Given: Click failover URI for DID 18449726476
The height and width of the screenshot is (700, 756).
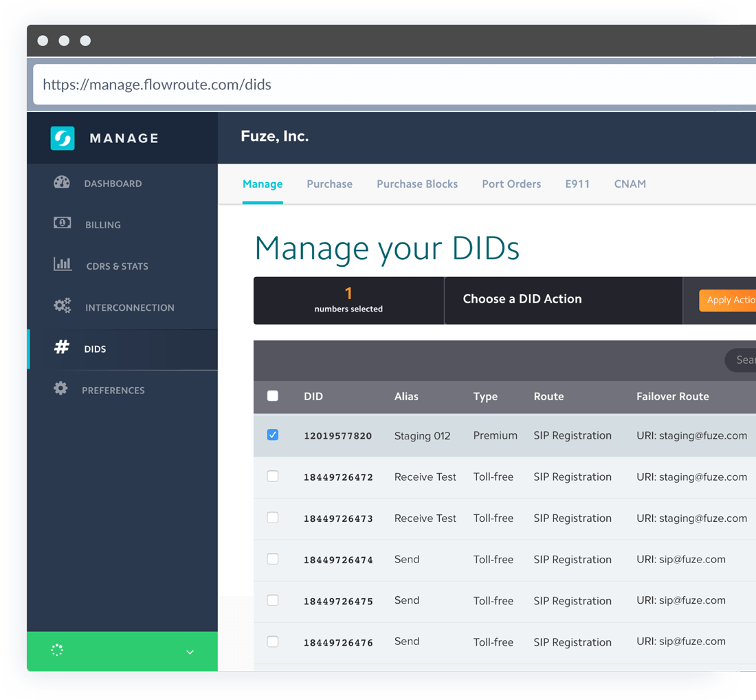Looking at the screenshot, I should [x=681, y=642].
